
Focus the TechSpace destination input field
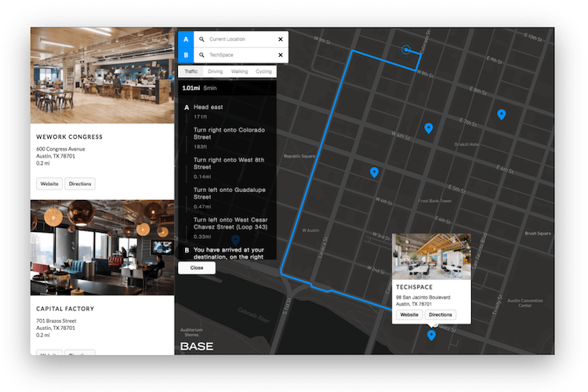(241, 55)
